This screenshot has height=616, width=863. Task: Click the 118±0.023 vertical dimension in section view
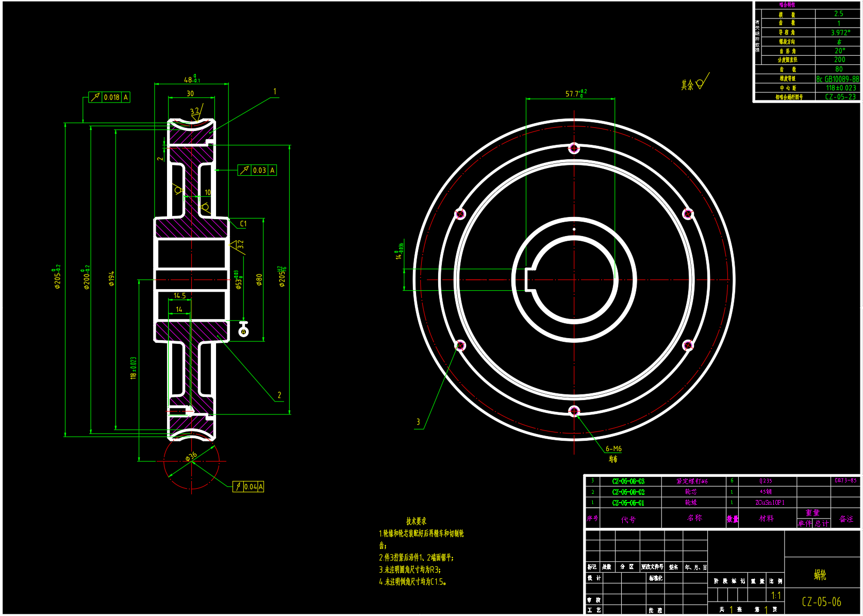(134, 368)
